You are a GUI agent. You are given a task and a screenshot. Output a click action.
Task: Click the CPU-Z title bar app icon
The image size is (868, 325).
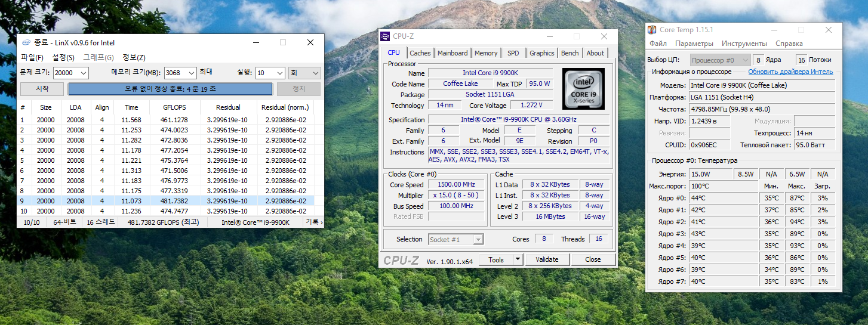(x=386, y=36)
